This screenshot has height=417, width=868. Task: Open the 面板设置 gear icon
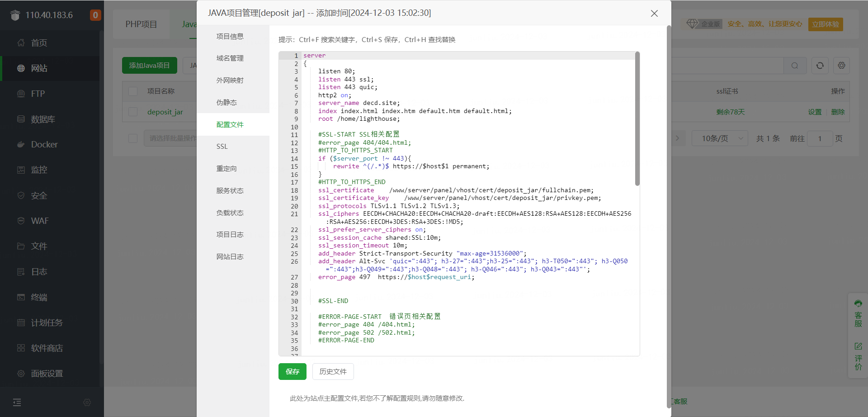coord(21,374)
